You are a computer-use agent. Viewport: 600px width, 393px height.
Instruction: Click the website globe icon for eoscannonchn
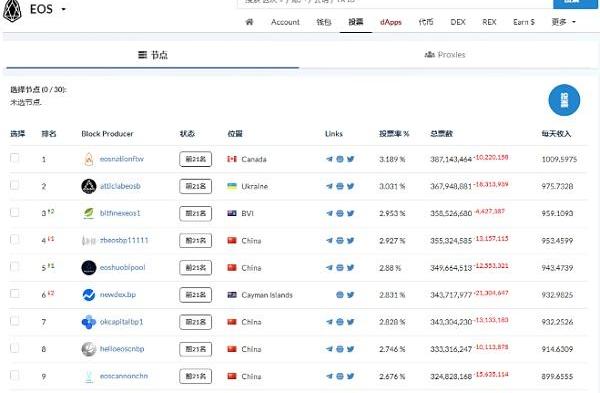340,377
